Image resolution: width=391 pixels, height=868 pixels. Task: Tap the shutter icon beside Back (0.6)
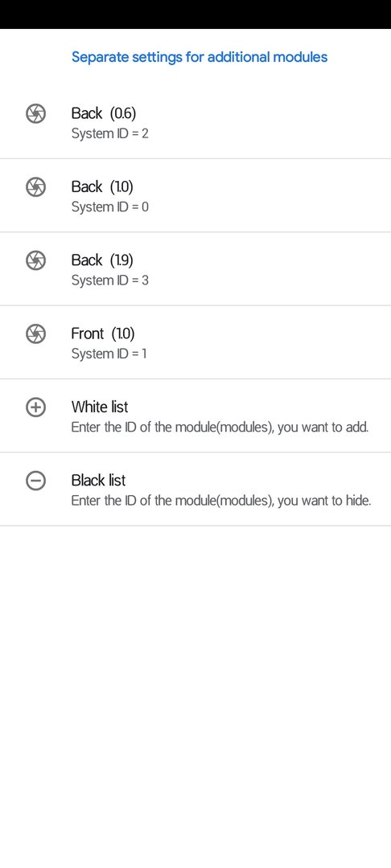coord(35,114)
